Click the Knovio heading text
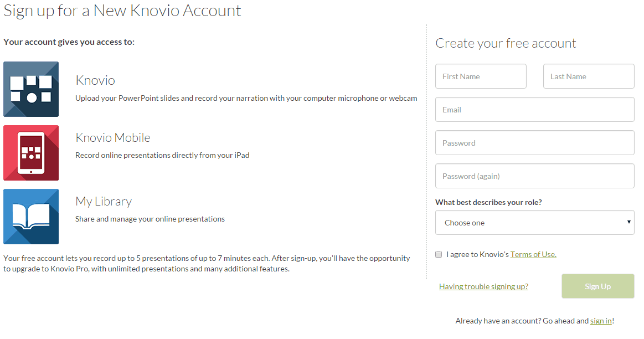This screenshot has width=644, height=339. [95, 80]
